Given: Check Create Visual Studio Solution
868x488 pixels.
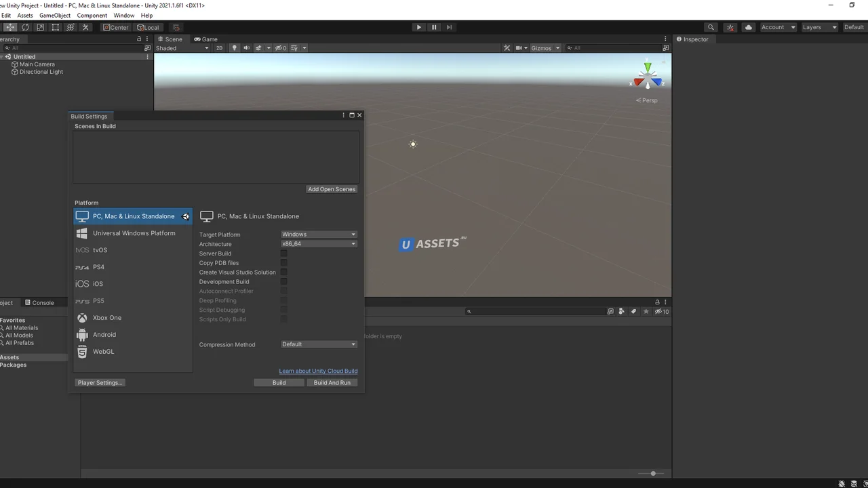Looking at the screenshot, I should [x=284, y=272].
